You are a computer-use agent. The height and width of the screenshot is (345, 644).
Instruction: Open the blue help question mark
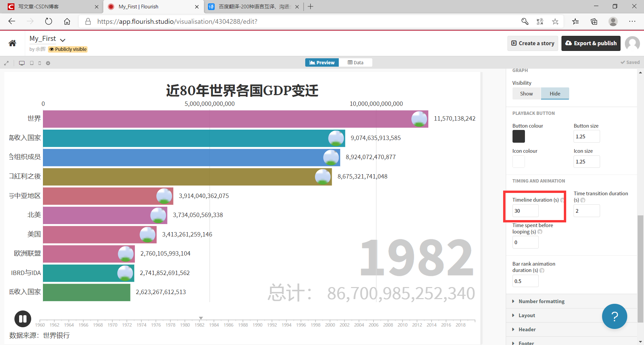(x=614, y=316)
